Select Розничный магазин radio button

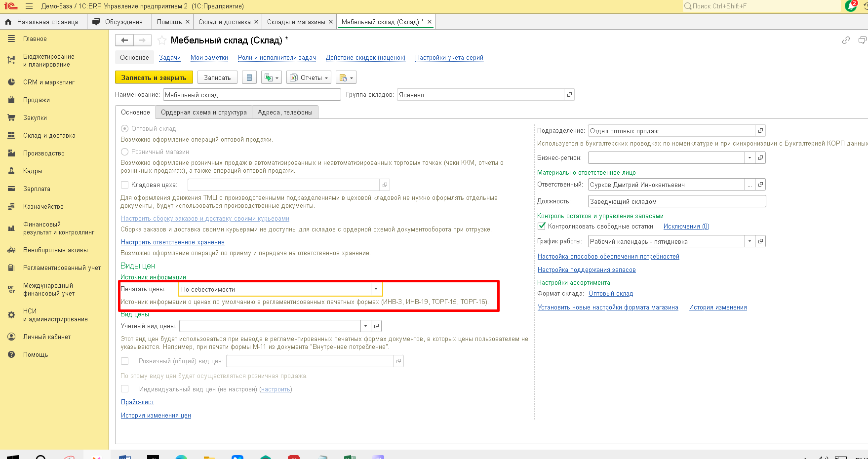[x=125, y=152]
